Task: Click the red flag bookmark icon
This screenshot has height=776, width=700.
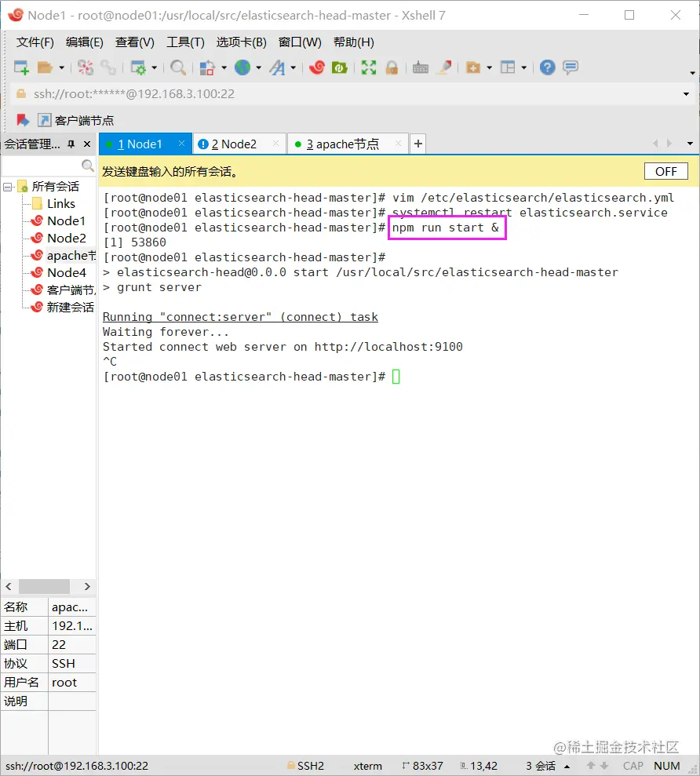Action: (x=23, y=120)
